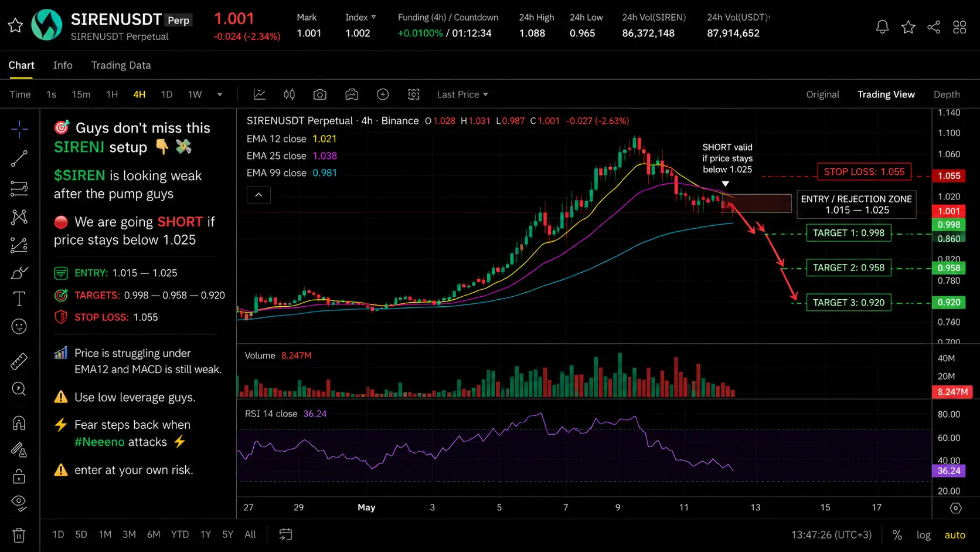980x552 pixels.
Task: Choose the 1D interval in the top toolbar
Action: pos(166,94)
